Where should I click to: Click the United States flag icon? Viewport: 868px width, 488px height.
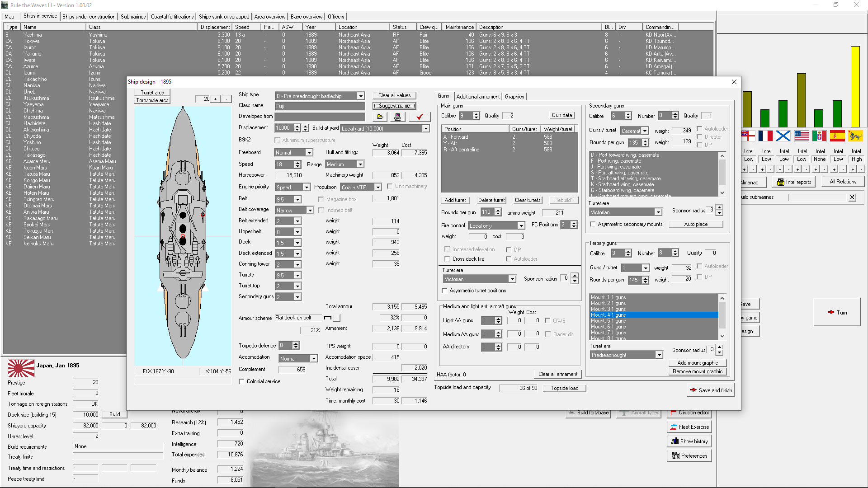pos(802,136)
